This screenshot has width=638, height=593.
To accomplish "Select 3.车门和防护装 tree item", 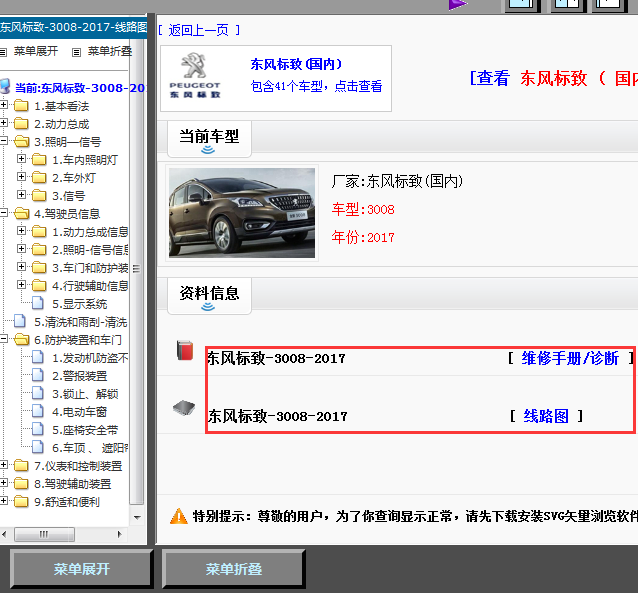I will (x=90, y=268).
